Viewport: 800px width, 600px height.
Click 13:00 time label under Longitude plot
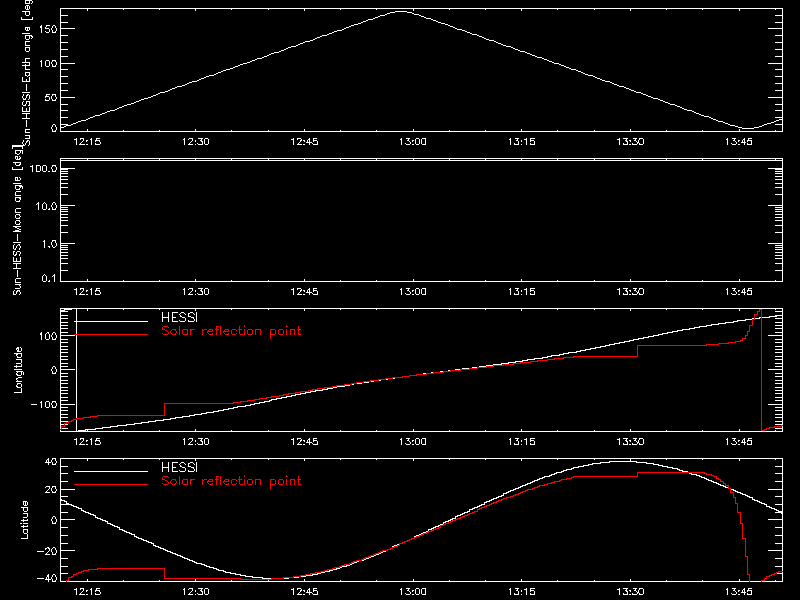click(x=413, y=442)
